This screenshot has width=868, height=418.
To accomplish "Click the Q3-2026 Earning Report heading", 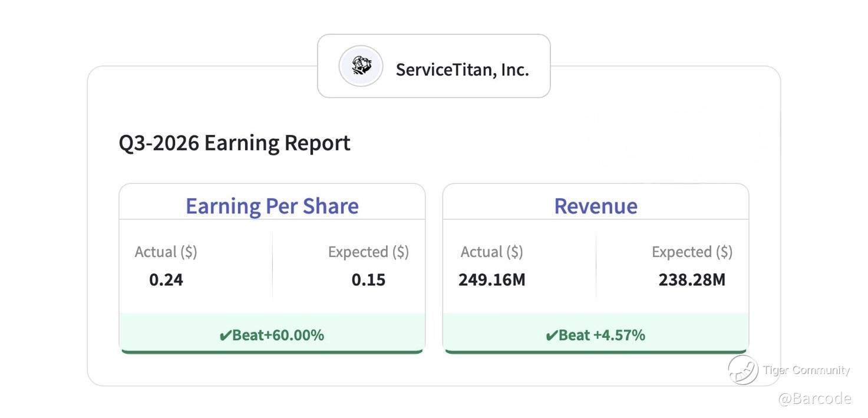I will click(235, 143).
